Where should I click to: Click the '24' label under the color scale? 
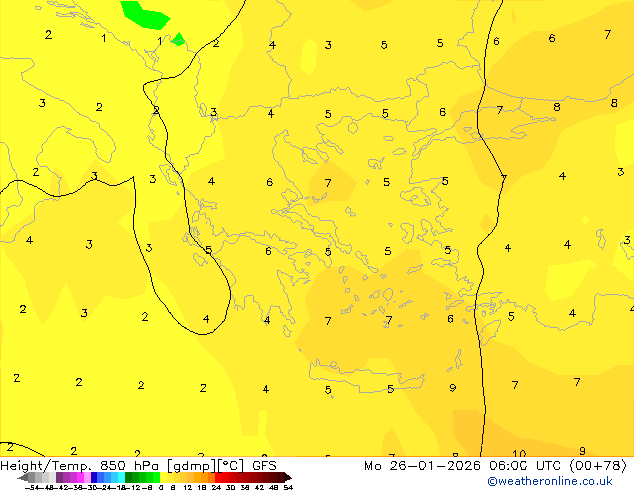pos(216,488)
